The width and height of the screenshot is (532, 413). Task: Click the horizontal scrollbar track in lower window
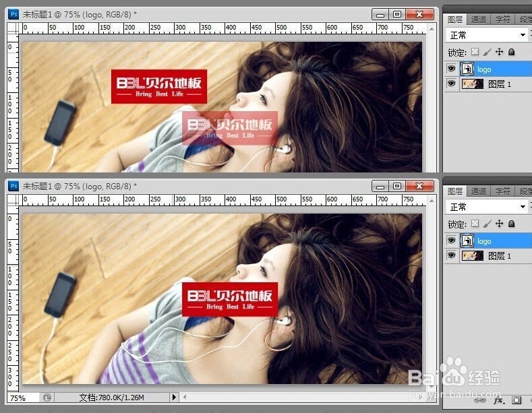pyautogui.click(x=303, y=397)
